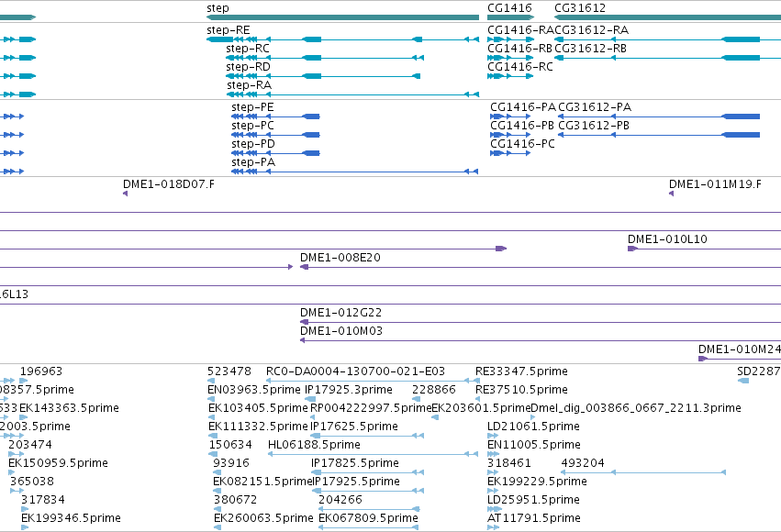Image resolution: width=781 pixels, height=532 pixels.
Task: Click the DME1-018D07.F clone label
Action: click(x=169, y=184)
